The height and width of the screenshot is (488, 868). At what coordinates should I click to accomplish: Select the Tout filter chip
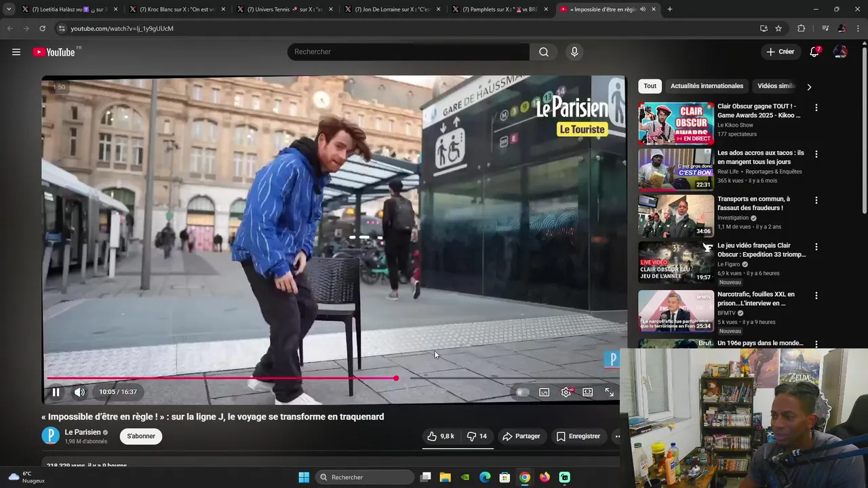pyautogui.click(x=650, y=86)
